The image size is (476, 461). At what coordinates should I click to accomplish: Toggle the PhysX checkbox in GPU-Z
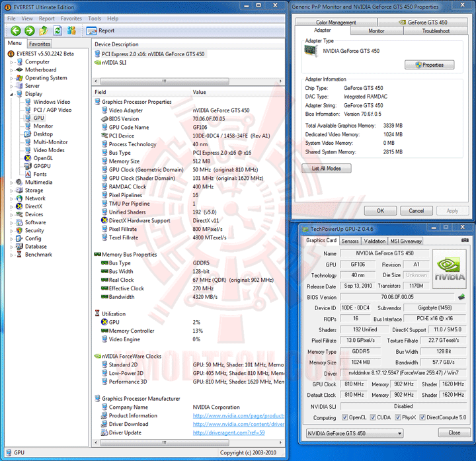pyautogui.click(x=398, y=417)
